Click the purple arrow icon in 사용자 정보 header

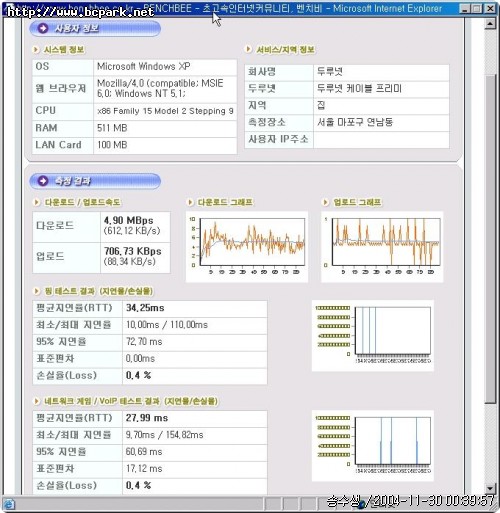(x=43, y=28)
